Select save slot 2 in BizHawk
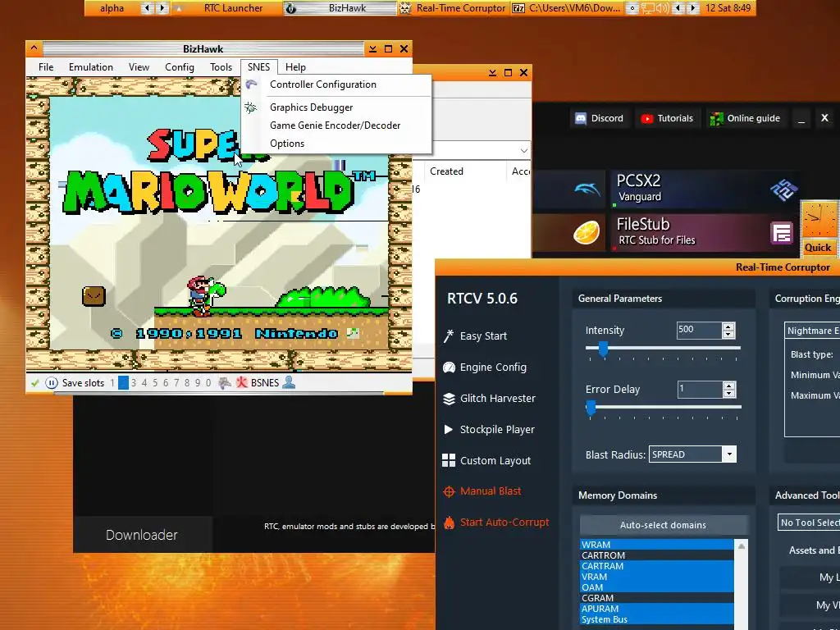This screenshot has width=840, height=630. tap(123, 383)
